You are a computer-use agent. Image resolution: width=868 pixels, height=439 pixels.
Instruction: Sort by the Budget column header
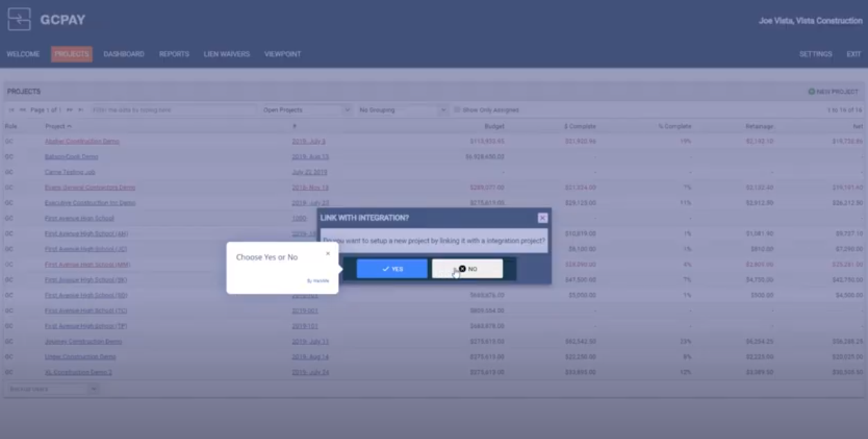[494, 126]
